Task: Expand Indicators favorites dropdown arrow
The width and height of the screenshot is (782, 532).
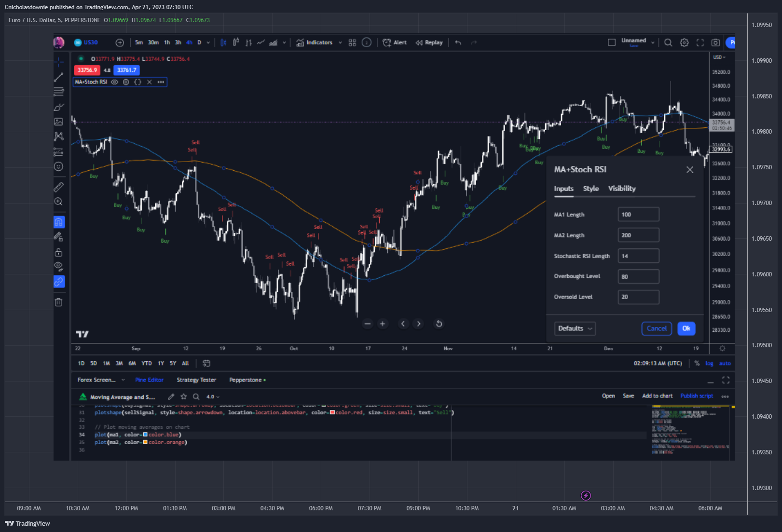Action: tap(340, 42)
